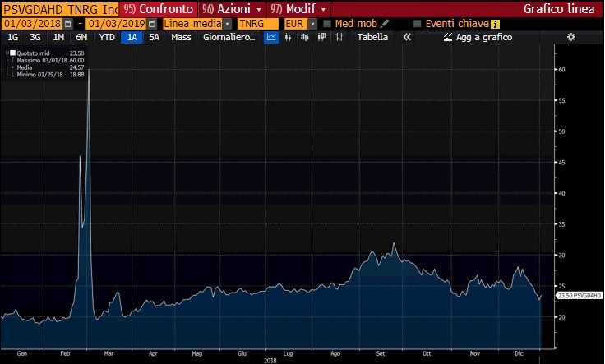Select the Mass time range
The height and width of the screenshot is (364, 605).
click(181, 37)
